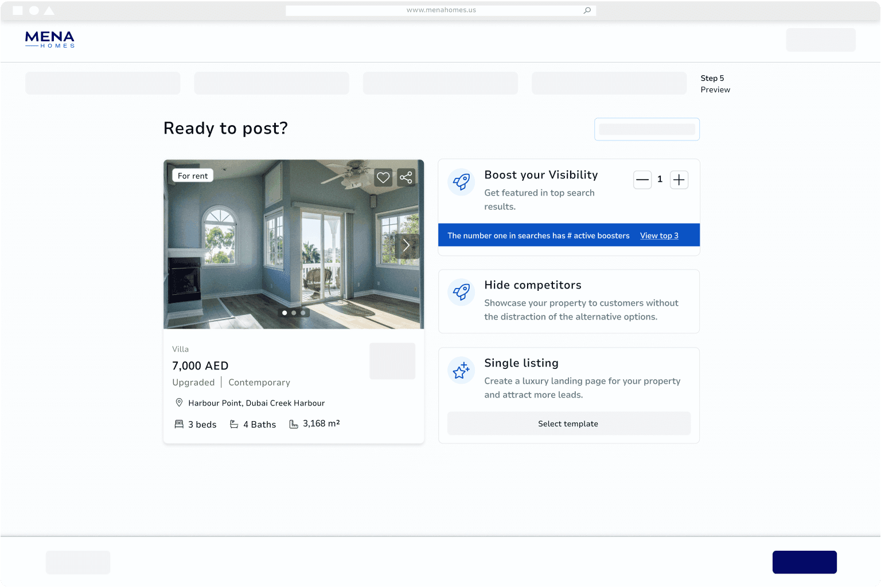This screenshot has height=588, width=881.
Task: Open the Step 5 Preview tab
Action: [x=715, y=84]
